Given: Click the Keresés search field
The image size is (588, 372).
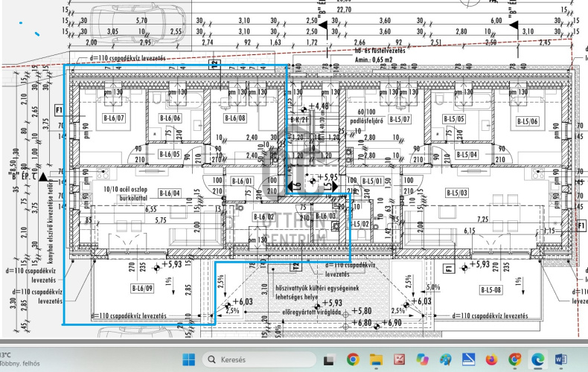Looking at the screenshot, I should pos(259,359).
